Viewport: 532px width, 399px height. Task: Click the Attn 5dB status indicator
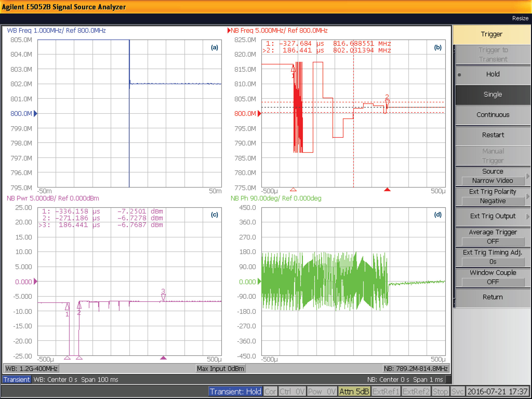coord(354,391)
